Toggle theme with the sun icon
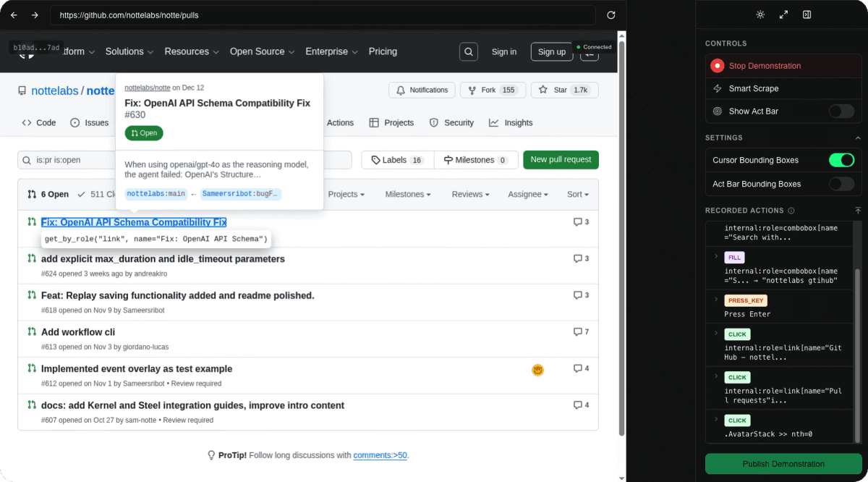The image size is (868, 482). (x=760, y=14)
